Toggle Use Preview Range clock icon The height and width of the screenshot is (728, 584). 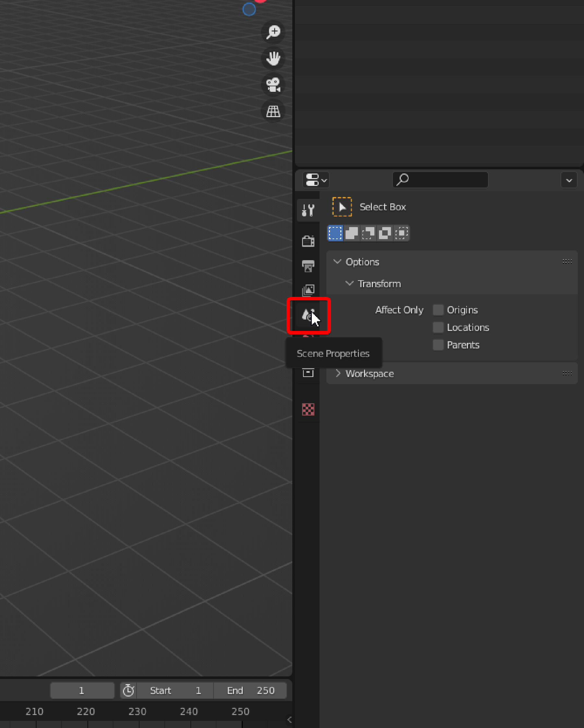tap(128, 690)
